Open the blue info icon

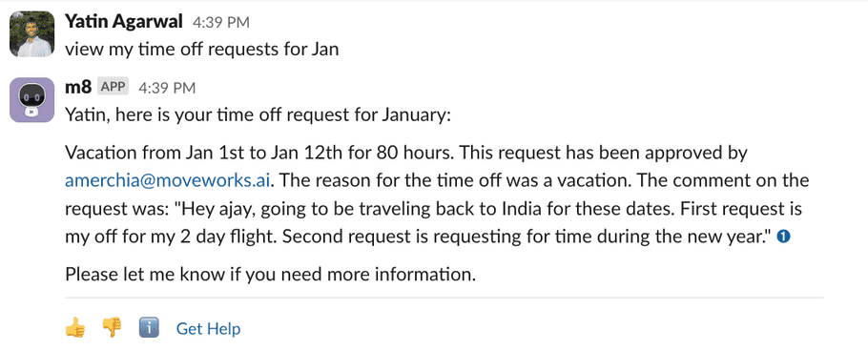pyautogui.click(x=149, y=328)
